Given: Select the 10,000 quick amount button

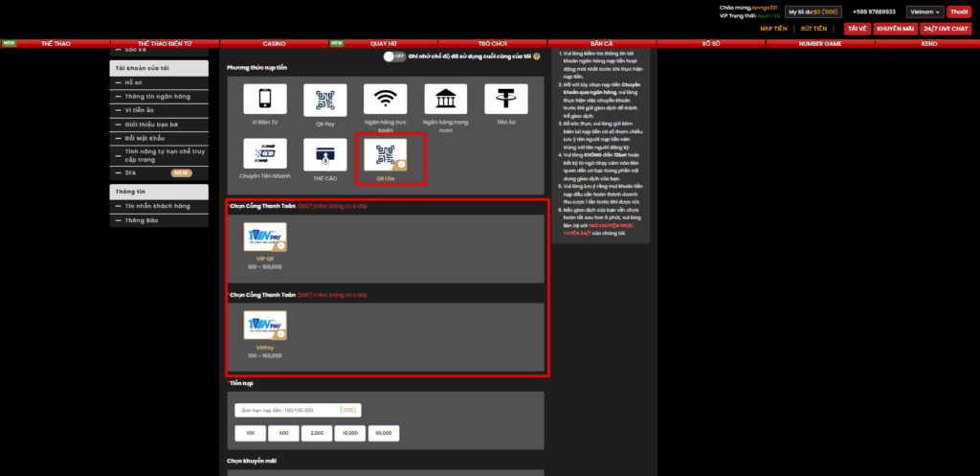Looking at the screenshot, I should click(x=350, y=433).
